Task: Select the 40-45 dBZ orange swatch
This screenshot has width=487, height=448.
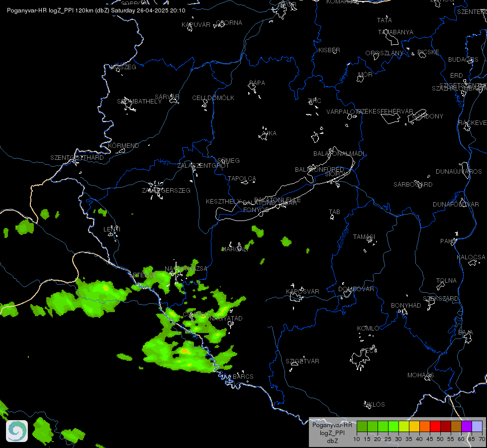Action: point(425,426)
